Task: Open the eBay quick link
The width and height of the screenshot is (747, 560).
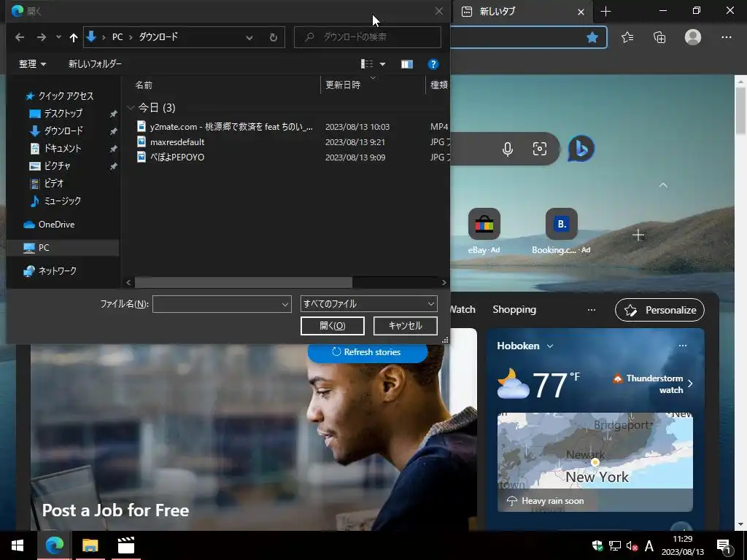Action: [484, 224]
